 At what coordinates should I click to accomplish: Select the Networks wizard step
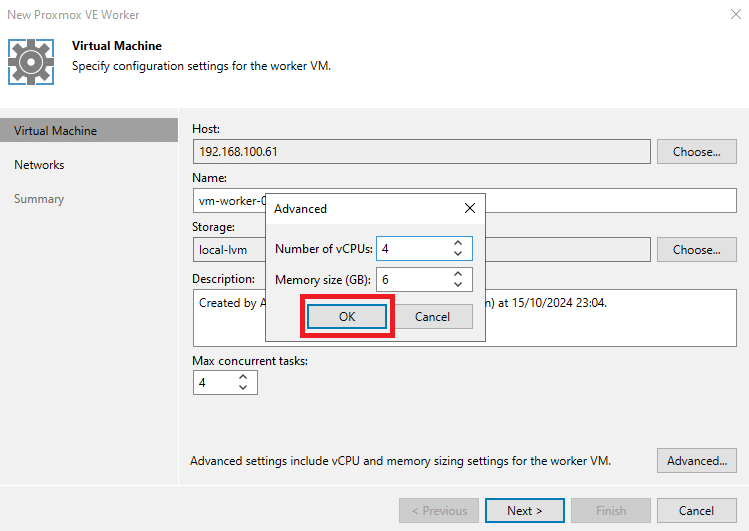click(39, 165)
